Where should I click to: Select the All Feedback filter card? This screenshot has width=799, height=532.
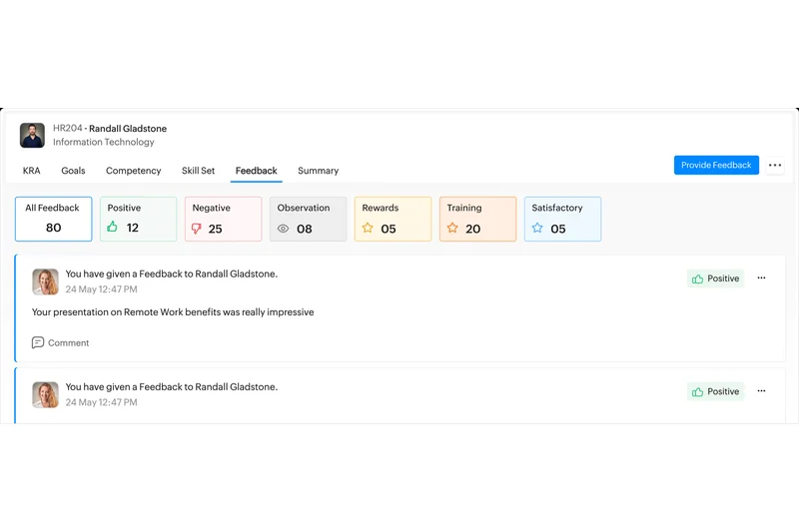[54, 219]
